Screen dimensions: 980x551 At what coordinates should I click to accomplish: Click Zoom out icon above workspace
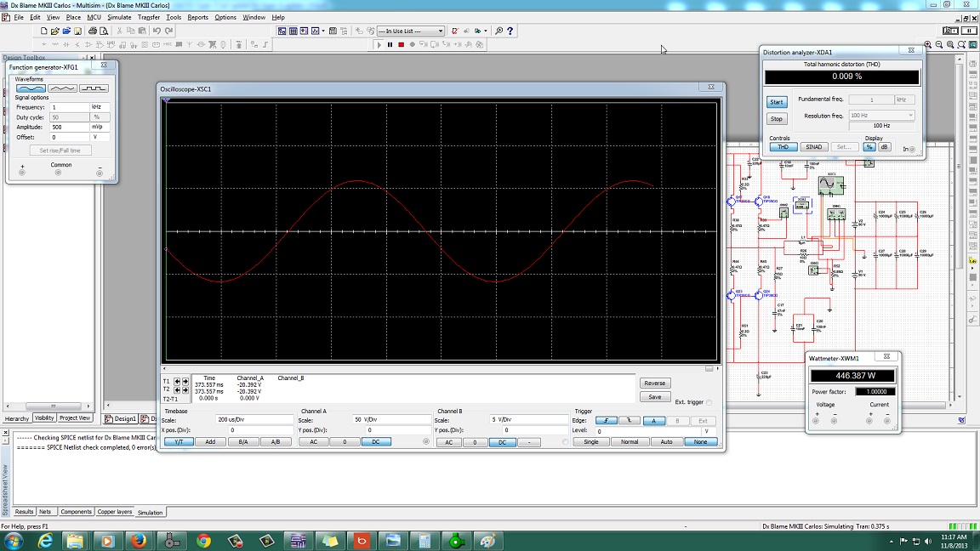click(x=939, y=44)
